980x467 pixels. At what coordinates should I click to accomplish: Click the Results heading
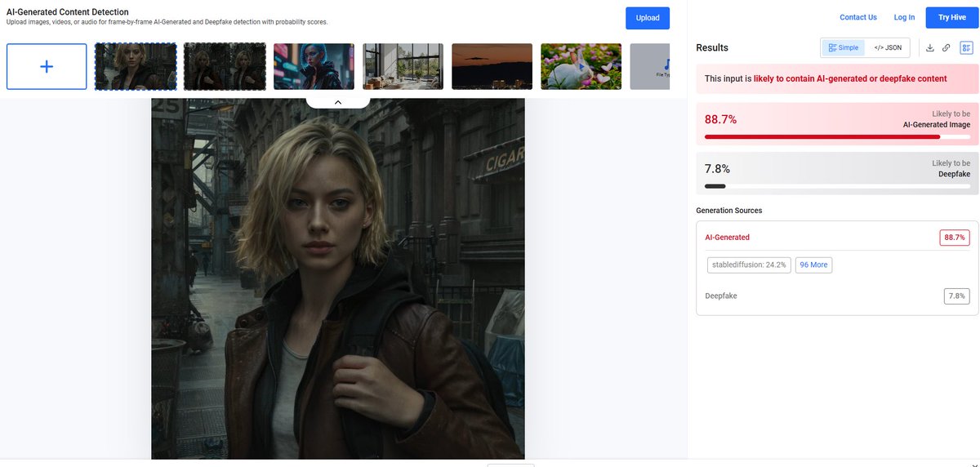(x=712, y=47)
